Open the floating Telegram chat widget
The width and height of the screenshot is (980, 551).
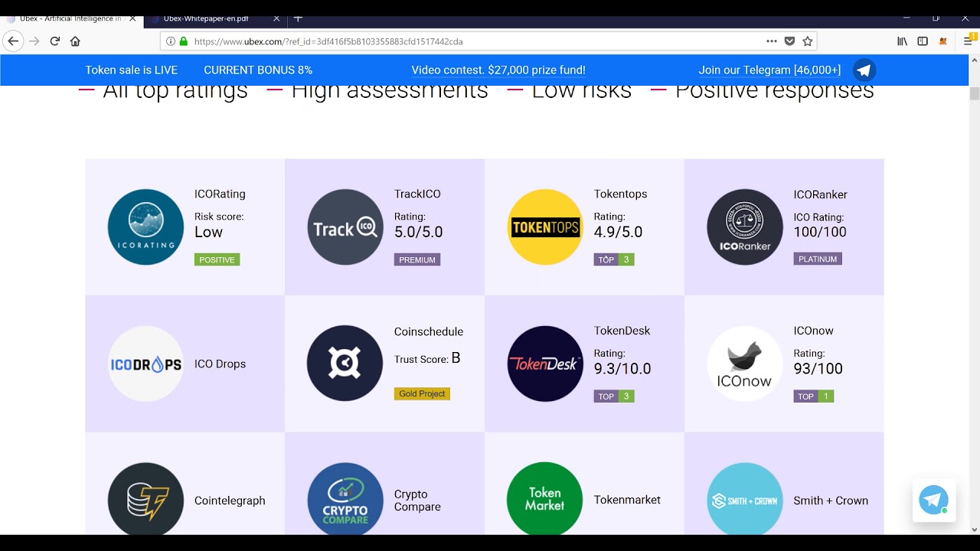coord(934,500)
